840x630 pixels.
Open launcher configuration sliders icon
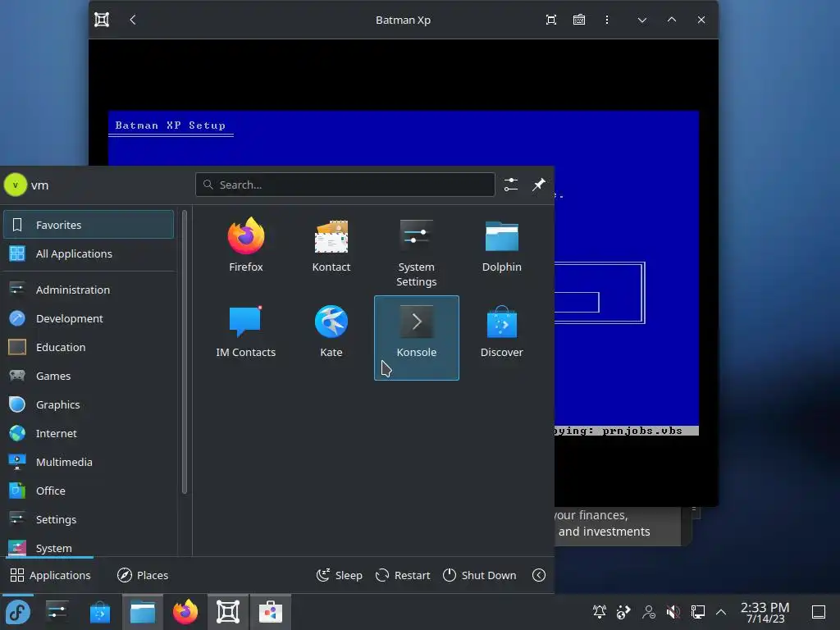click(x=511, y=185)
